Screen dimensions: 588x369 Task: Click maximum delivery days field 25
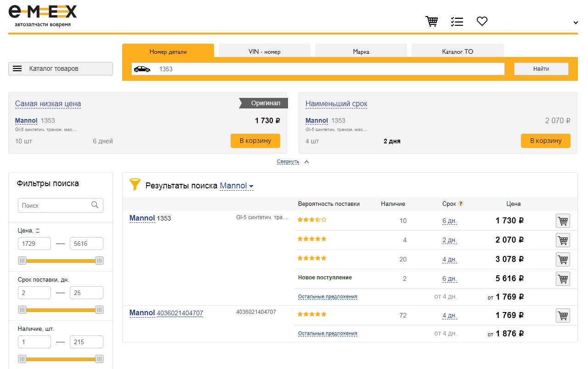(x=86, y=293)
